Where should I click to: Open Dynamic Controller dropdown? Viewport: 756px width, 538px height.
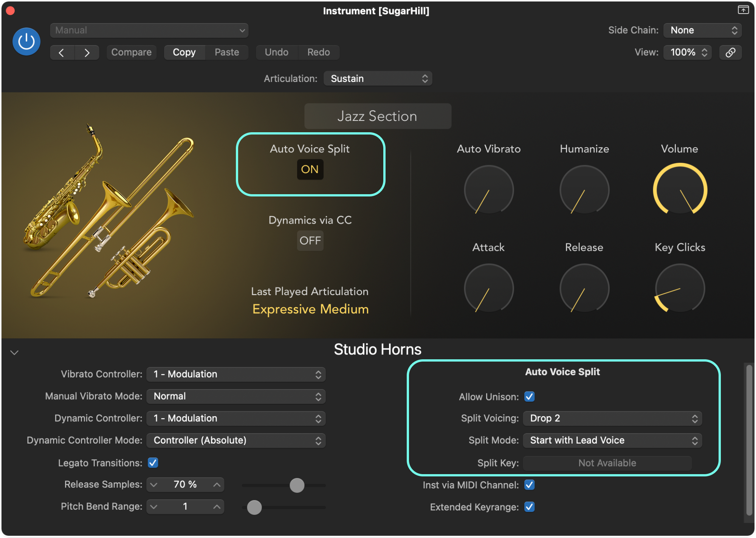click(x=236, y=418)
